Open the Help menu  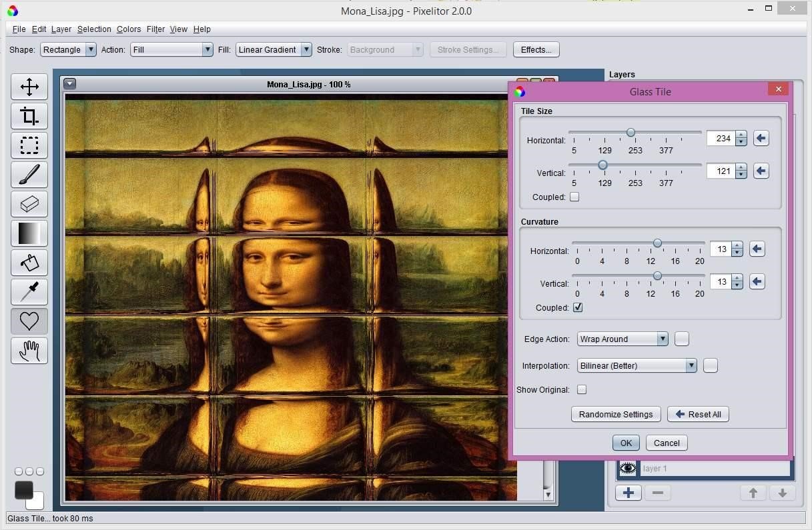pos(201,29)
